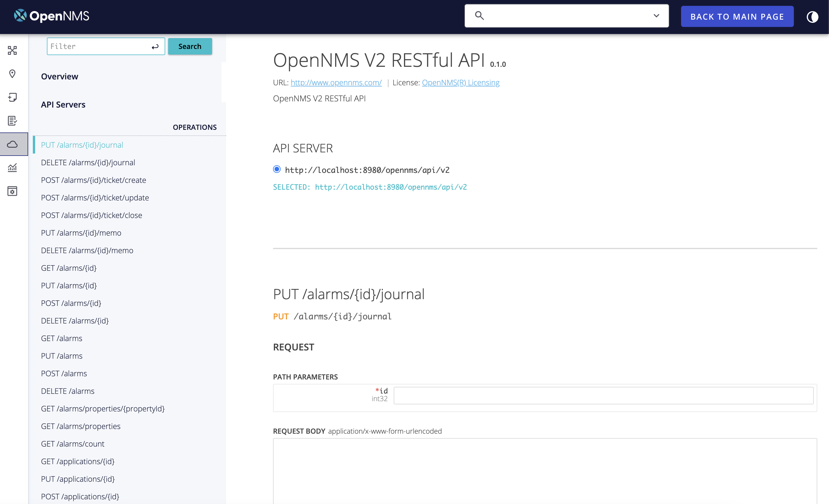The height and width of the screenshot is (504, 829).
Task: Toggle dark mode with the contrast icon
Action: tap(813, 16)
